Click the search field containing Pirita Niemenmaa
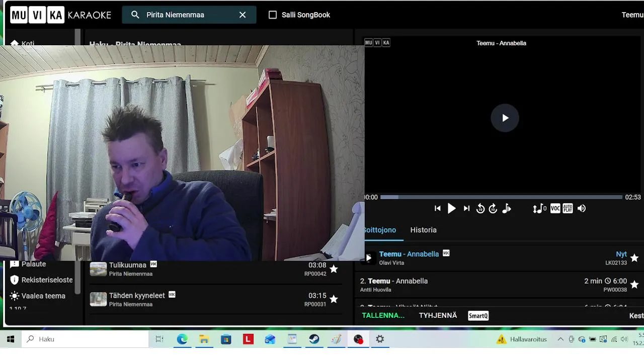Viewport: 644px width, 362px height. (189, 15)
